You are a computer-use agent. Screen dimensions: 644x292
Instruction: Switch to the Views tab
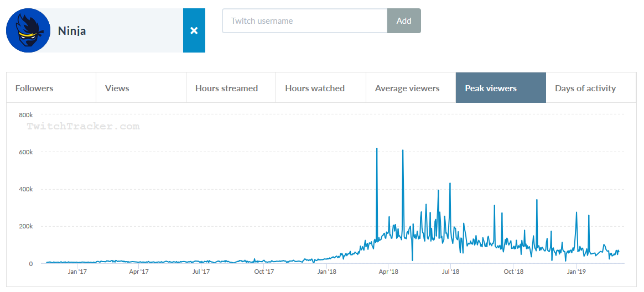(x=141, y=88)
